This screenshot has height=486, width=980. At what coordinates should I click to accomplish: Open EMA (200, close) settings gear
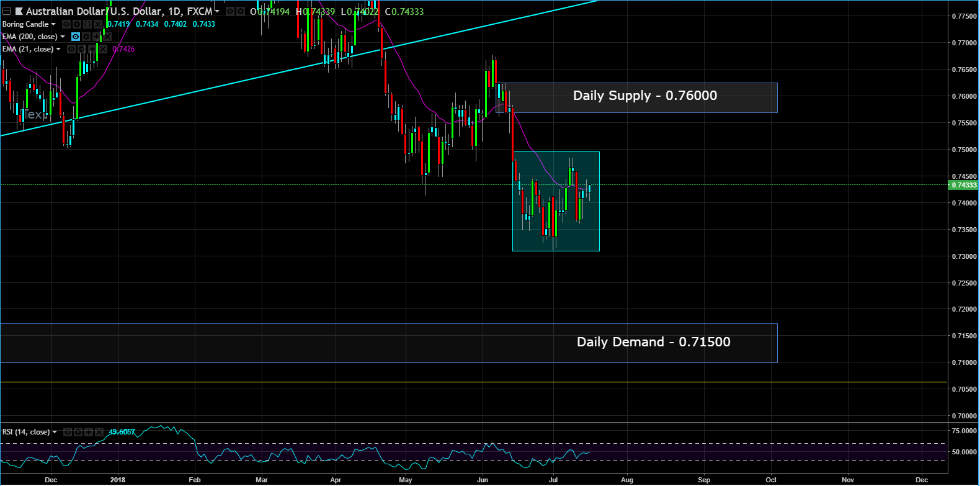pos(86,37)
